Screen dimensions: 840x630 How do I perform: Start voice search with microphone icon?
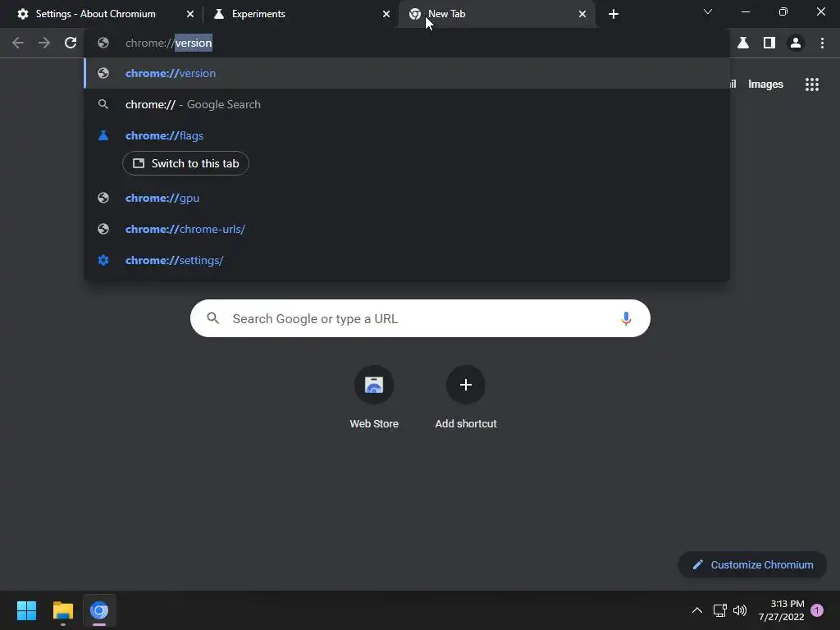pos(626,319)
